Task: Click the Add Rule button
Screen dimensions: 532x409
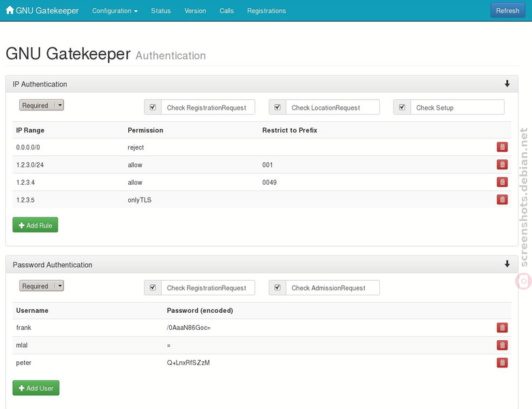Action: [35, 225]
